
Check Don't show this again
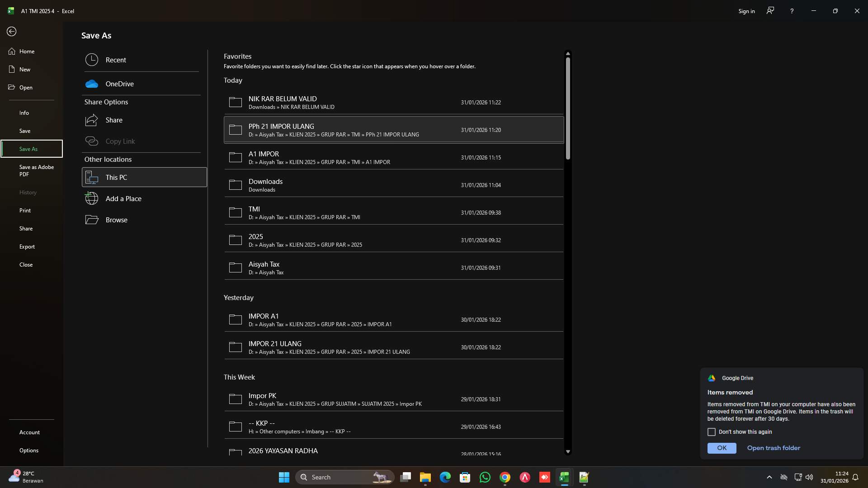711,432
